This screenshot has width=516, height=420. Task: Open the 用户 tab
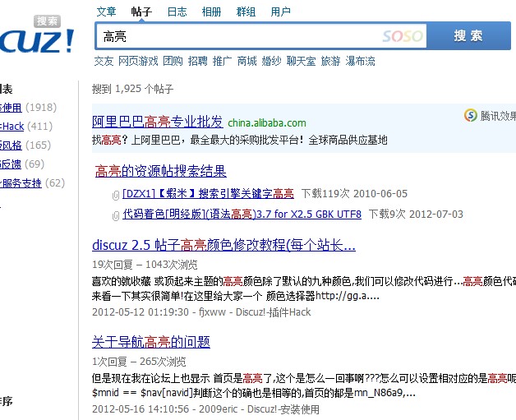tap(280, 12)
